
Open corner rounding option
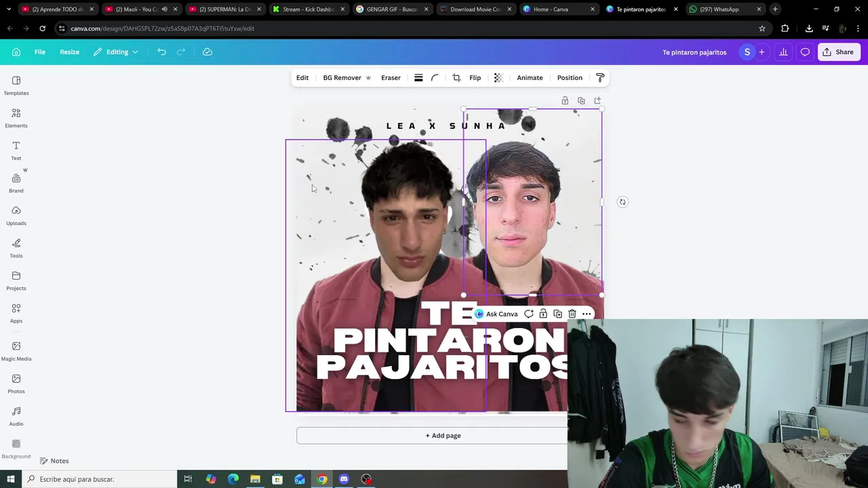[435, 78]
